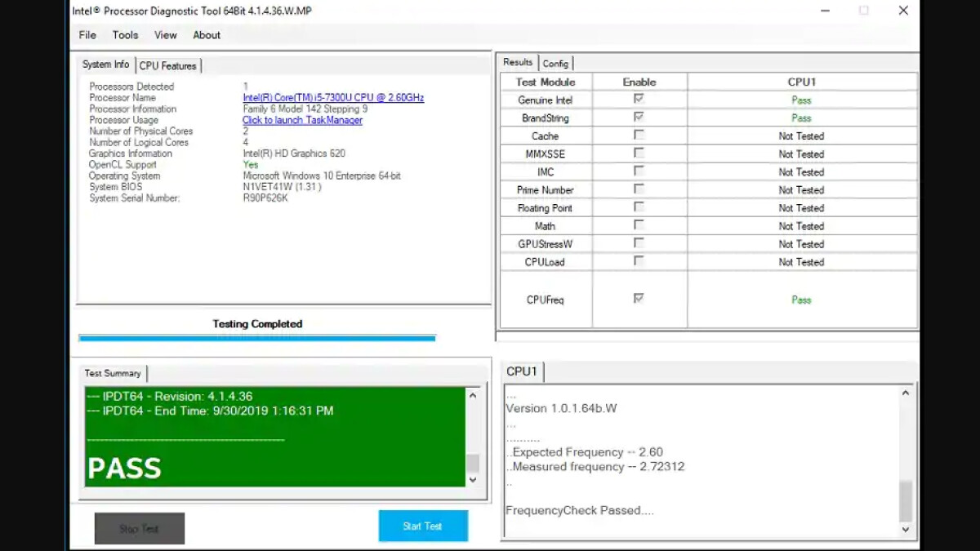Click the Test Module column header
This screenshot has width=980, height=551.
546,82
